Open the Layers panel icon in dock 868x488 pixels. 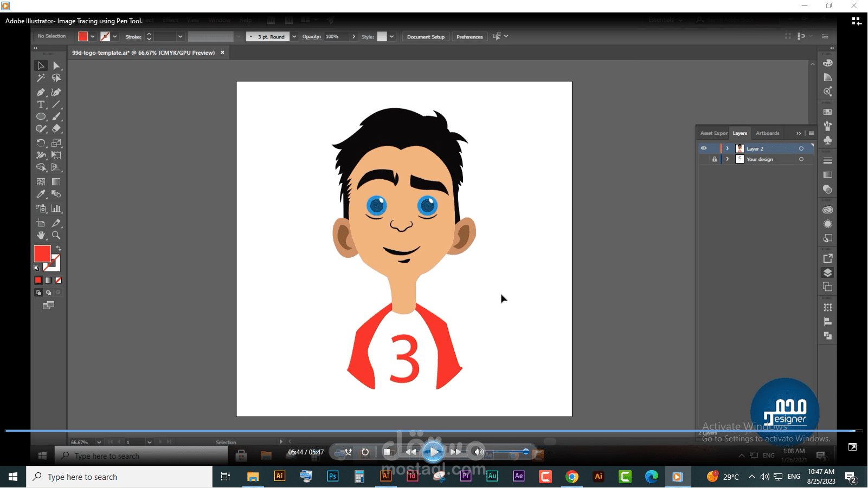[x=827, y=272]
